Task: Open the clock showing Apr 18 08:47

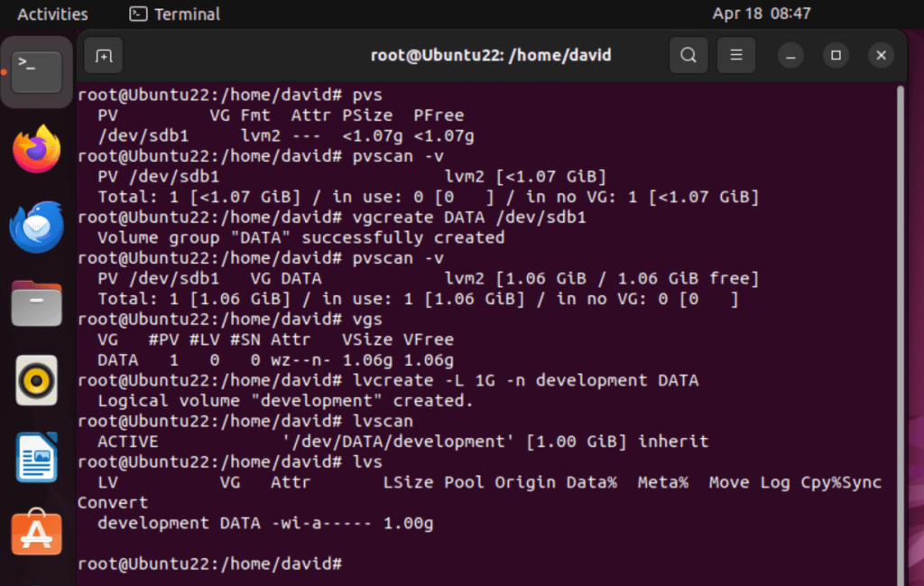Action: [x=762, y=14]
